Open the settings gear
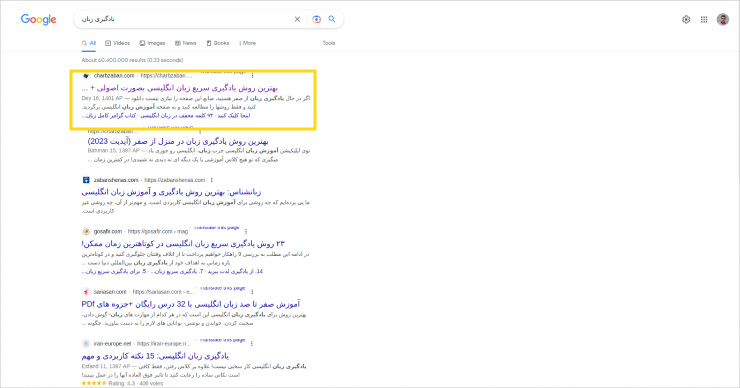Viewport: 740px width, 388px height. click(x=686, y=19)
